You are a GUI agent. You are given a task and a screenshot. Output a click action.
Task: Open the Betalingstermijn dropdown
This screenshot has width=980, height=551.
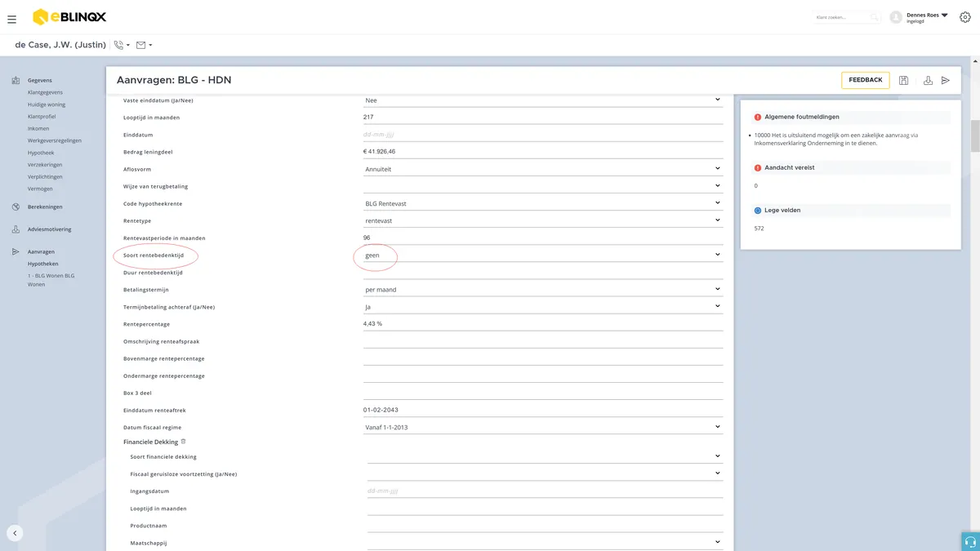(543, 290)
